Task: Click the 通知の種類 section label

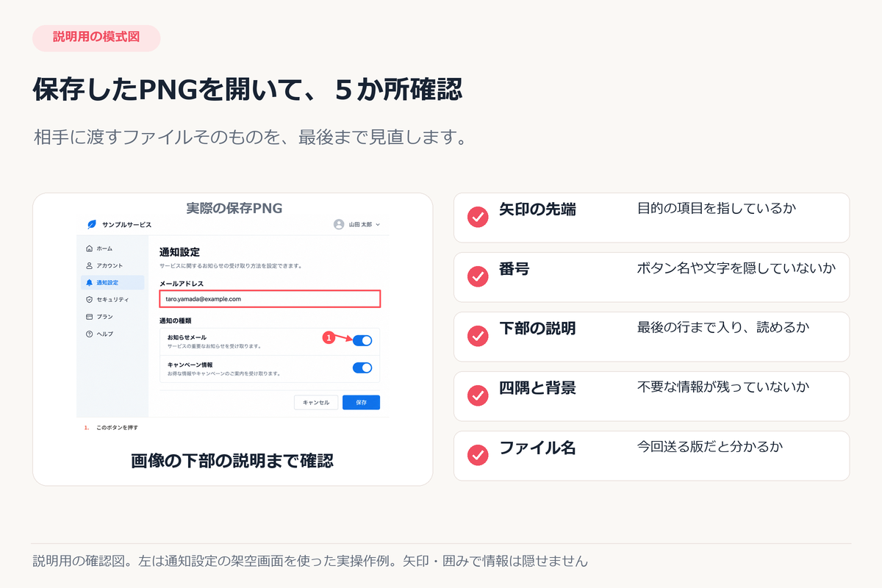Action: pos(177,320)
